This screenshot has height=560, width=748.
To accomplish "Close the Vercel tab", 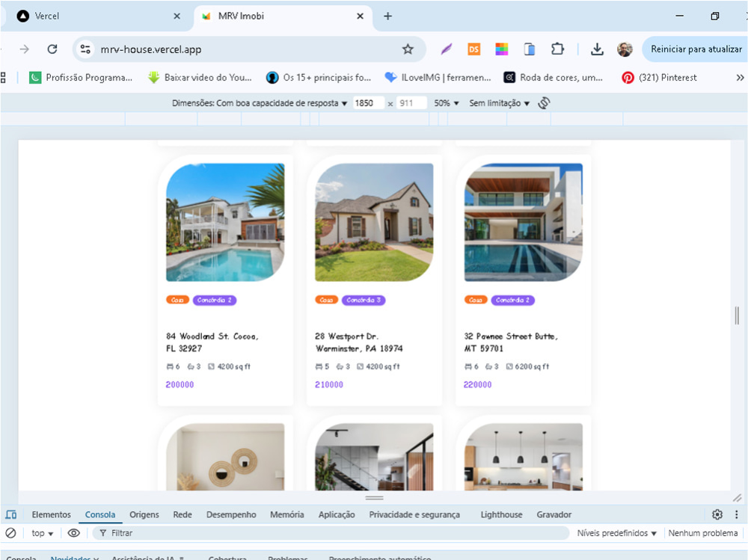I will [x=177, y=16].
